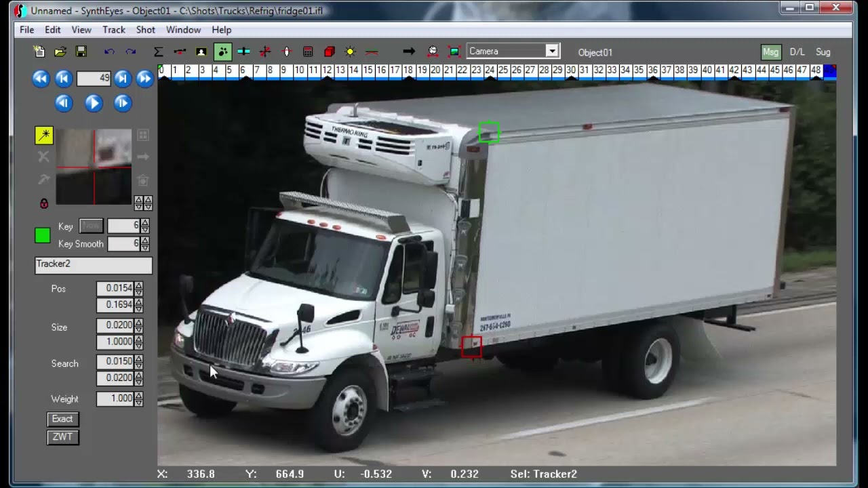Viewport: 868px width, 488px height.
Task: Expand the Camera view dropdown
Action: pyautogui.click(x=552, y=51)
